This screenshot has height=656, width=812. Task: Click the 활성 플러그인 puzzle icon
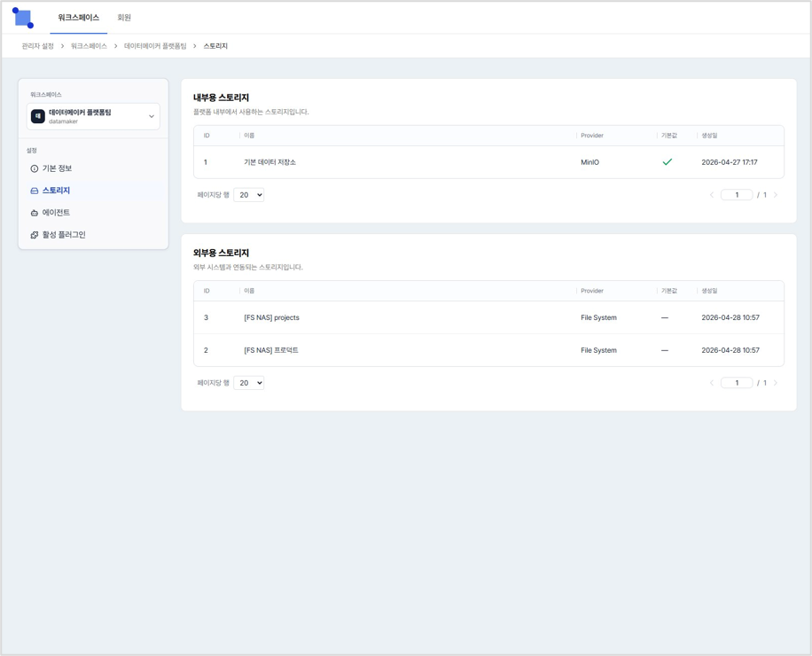[35, 235]
